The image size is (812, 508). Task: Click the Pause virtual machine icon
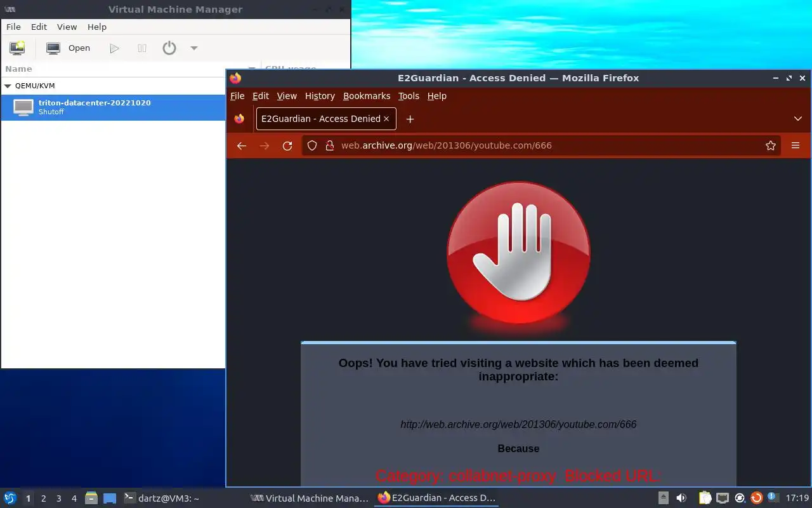point(142,48)
